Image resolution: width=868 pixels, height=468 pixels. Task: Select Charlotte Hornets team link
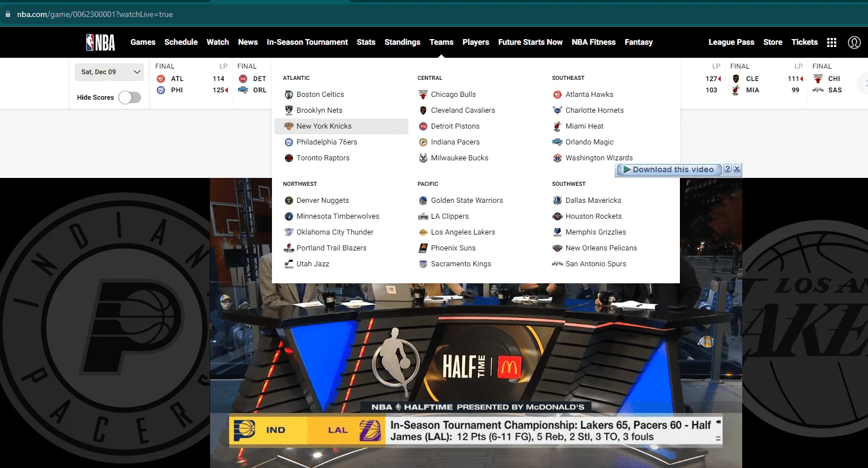coord(594,110)
